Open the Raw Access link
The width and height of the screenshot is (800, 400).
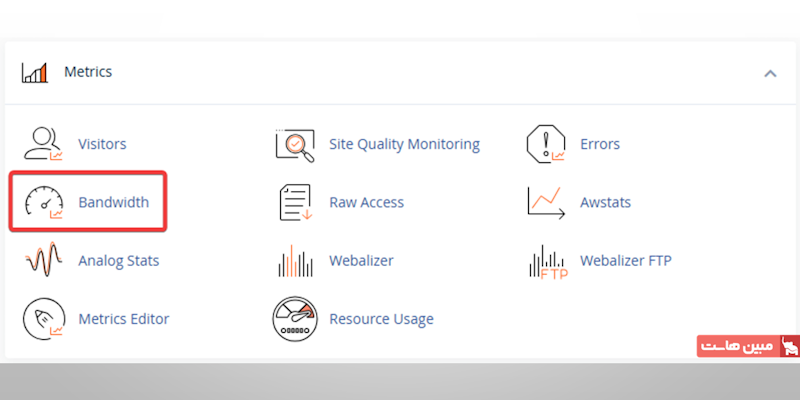(366, 203)
